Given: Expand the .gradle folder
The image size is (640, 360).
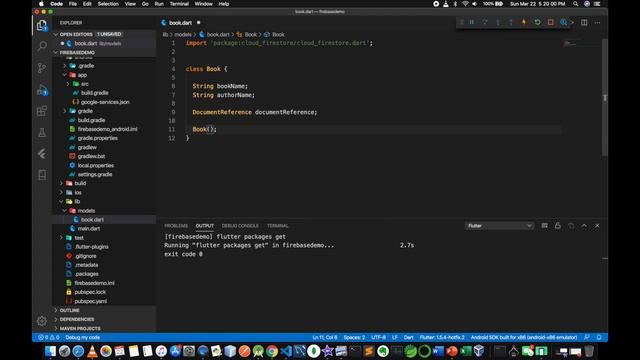Looking at the screenshot, I should click(x=86, y=66).
